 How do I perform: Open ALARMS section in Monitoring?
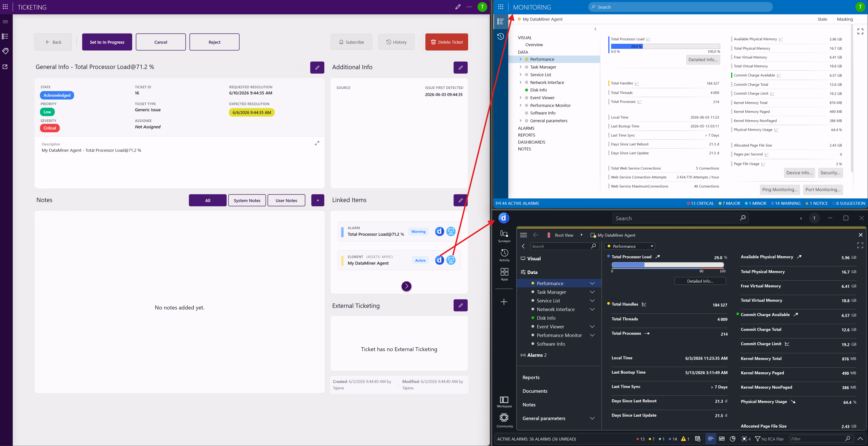[526, 128]
